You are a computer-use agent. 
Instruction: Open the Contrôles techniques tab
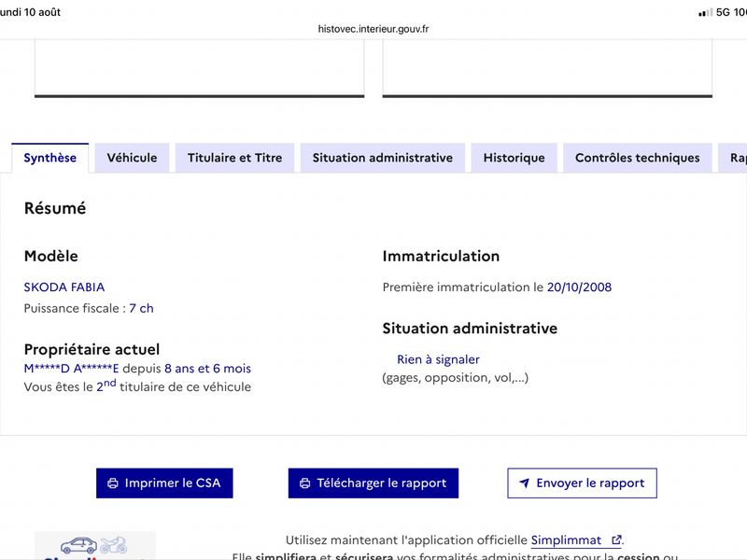pos(638,158)
